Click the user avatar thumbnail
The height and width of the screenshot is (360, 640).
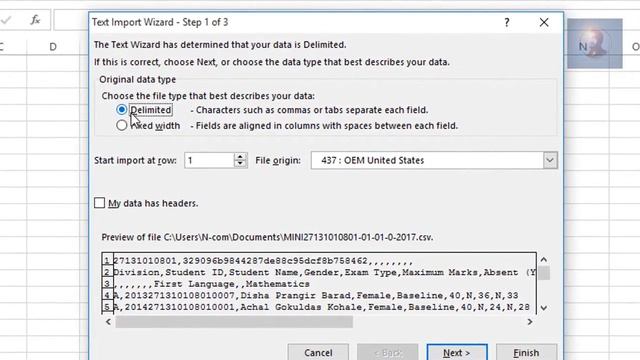[x=595, y=43]
